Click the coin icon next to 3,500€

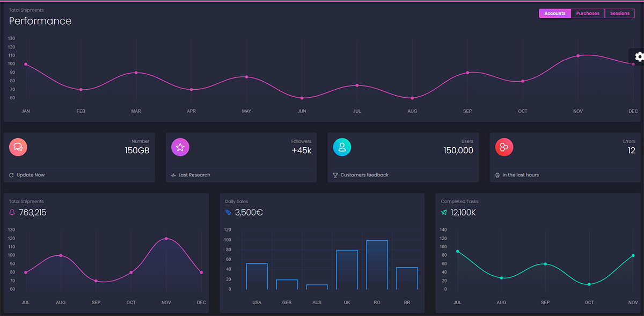229,212
